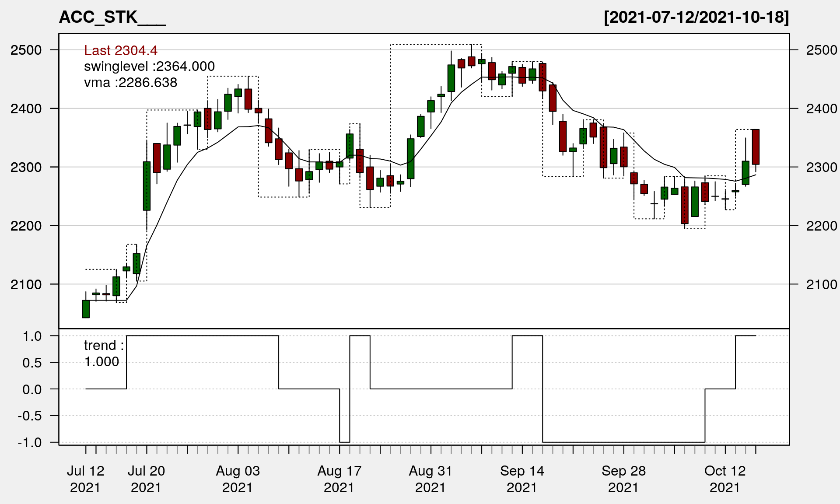Click the ACC_STK chart title
Image resolution: width=840 pixels, height=504 pixels.
click(x=112, y=17)
